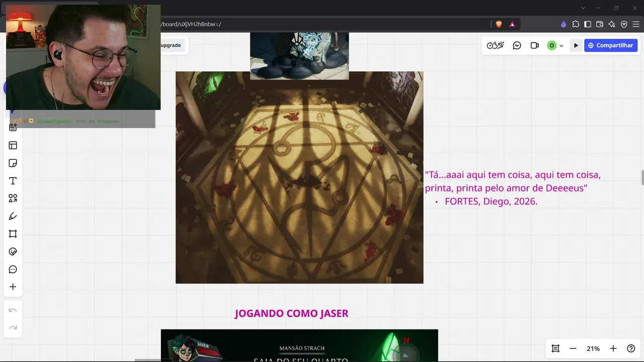Expand the collaborators list chevron

click(x=561, y=46)
